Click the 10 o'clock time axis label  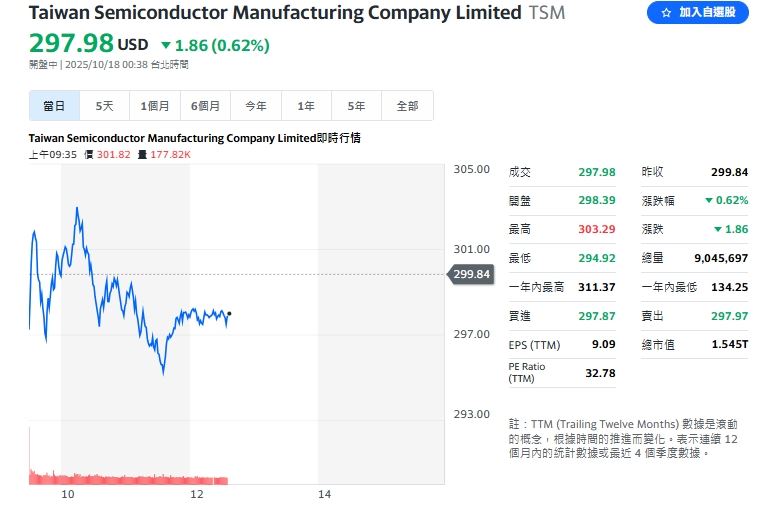(68, 495)
